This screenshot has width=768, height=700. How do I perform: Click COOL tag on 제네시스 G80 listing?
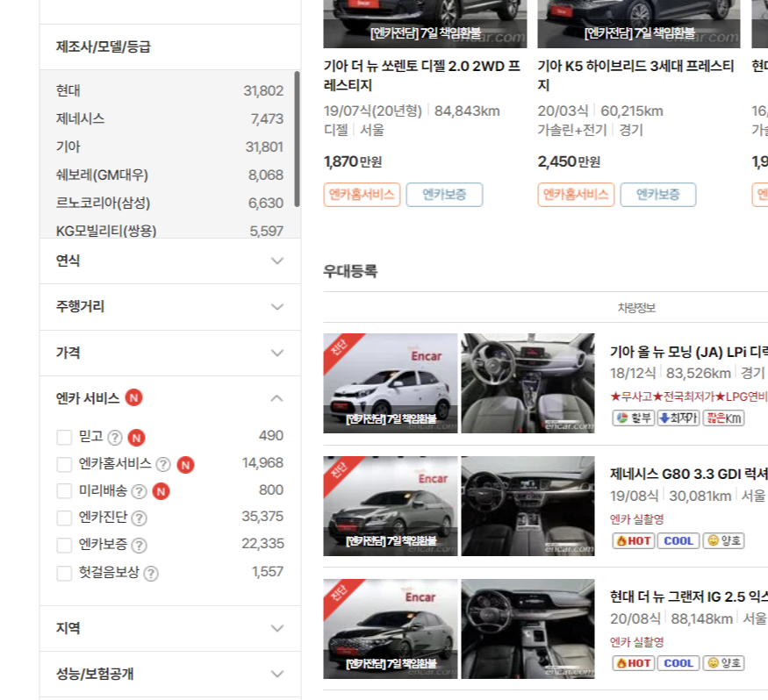click(x=678, y=540)
